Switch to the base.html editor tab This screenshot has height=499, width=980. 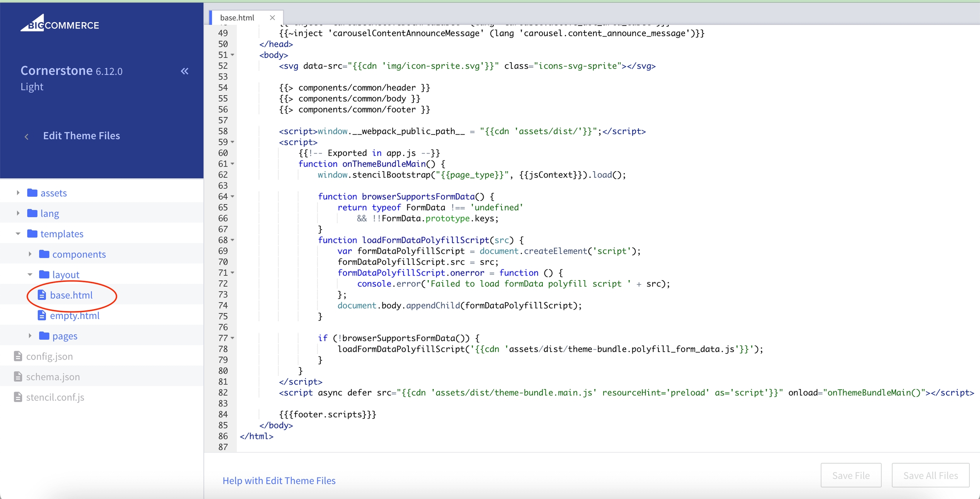pos(237,17)
